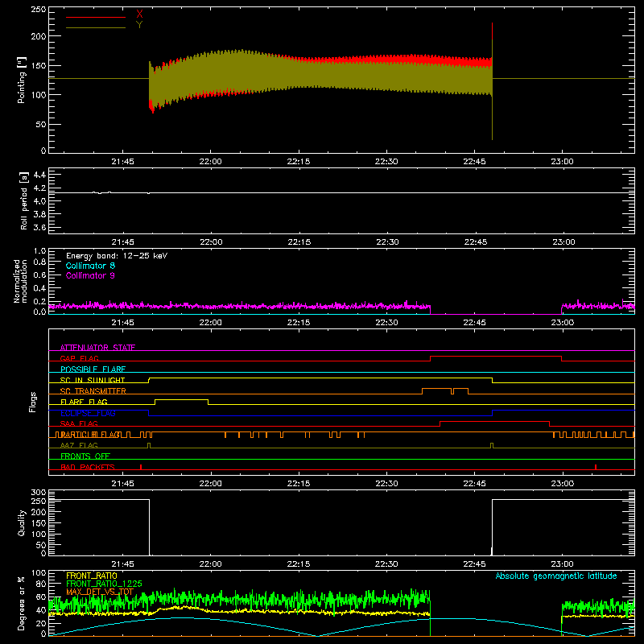Click the 'Degrees or %' axis title

pos(21,604)
